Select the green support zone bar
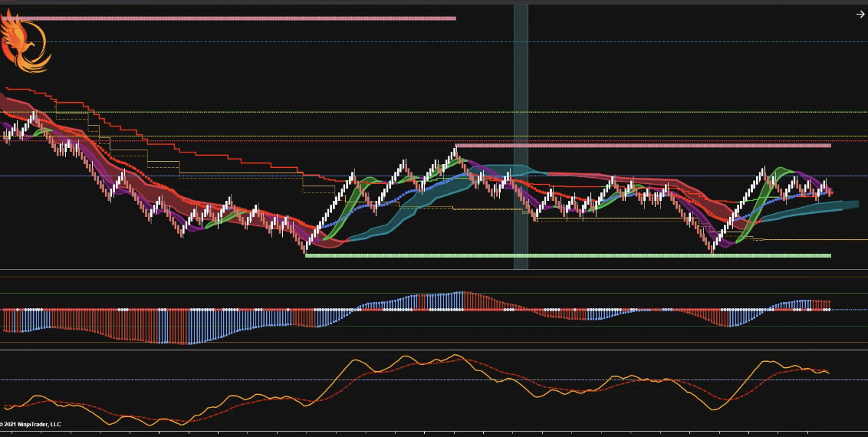Viewport: 868px width, 437px height. pyautogui.click(x=567, y=255)
